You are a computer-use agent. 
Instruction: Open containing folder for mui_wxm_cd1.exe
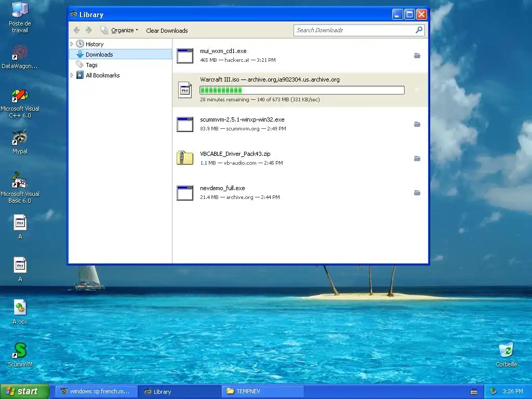pyautogui.click(x=417, y=56)
